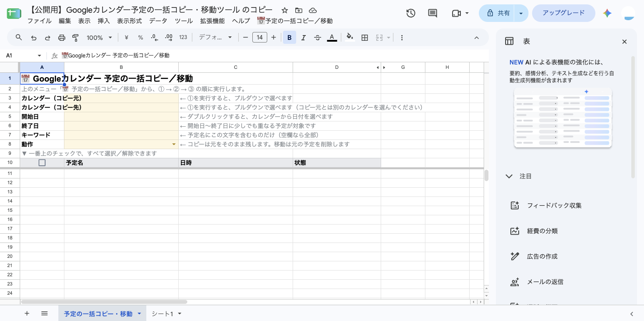Open the text color picker
644x321 pixels.
pyautogui.click(x=332, y=38)
